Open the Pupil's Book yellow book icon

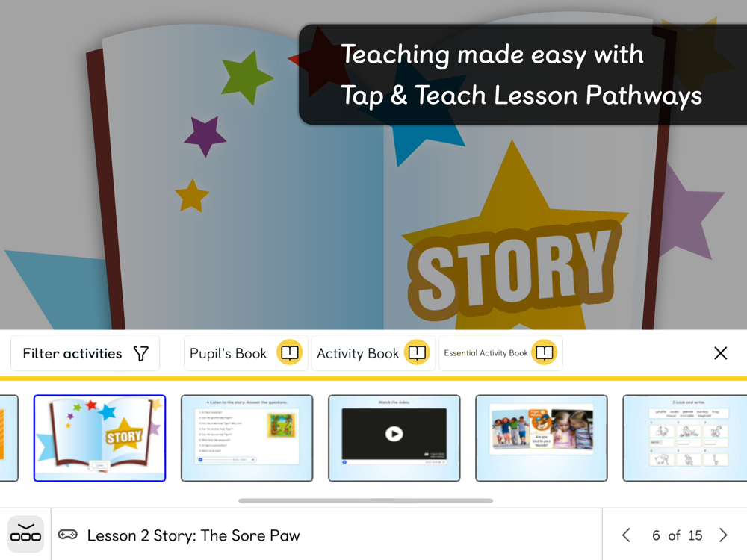point(289,352)
